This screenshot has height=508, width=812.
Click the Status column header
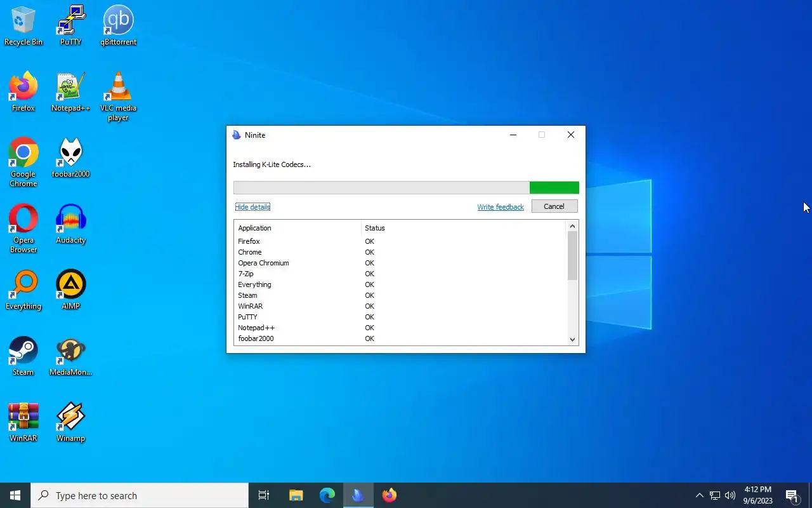coord(463,228)
